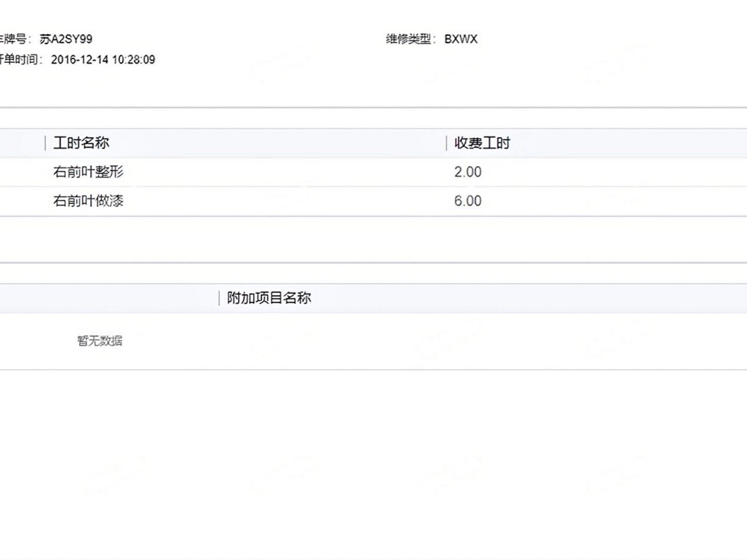Click blank header cell left of 附加项目名称

(109, 298)
